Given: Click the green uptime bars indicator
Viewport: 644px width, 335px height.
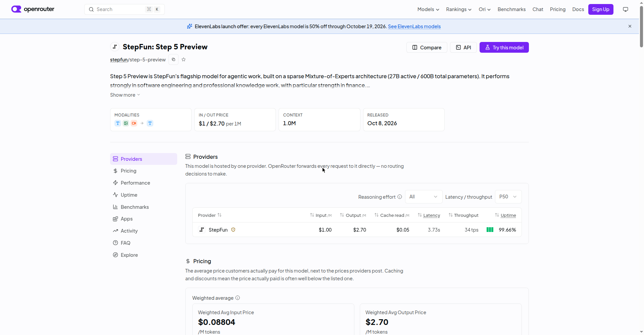Looking at the screenshot, I should (x=490, y=230).
